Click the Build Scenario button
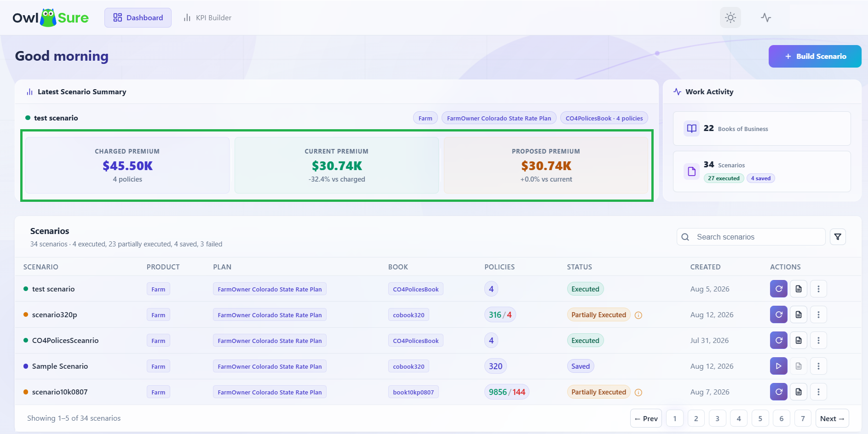 (x=815, y=56)
